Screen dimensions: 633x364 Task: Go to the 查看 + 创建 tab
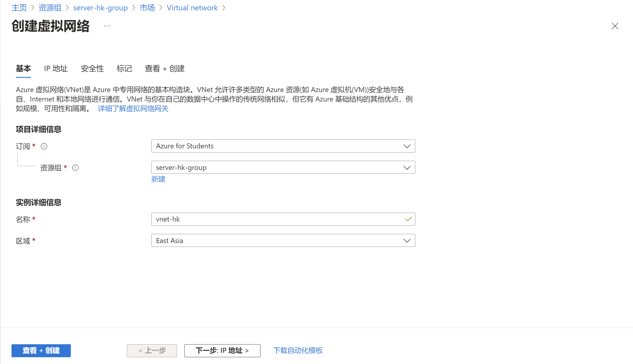pos(165,68)
